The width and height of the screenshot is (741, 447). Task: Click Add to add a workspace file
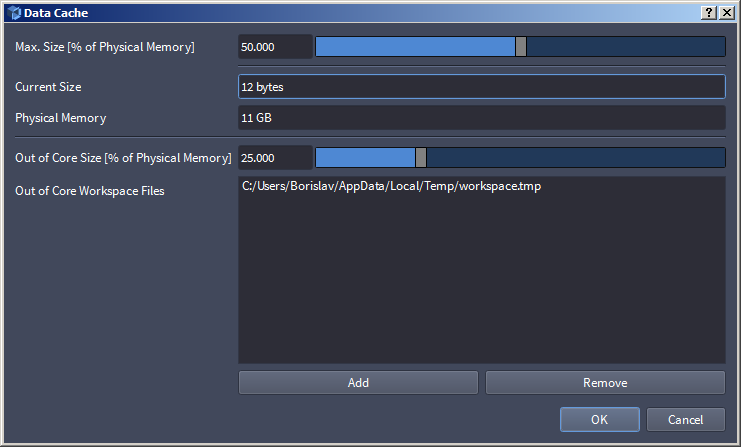(x=358, y=383)
